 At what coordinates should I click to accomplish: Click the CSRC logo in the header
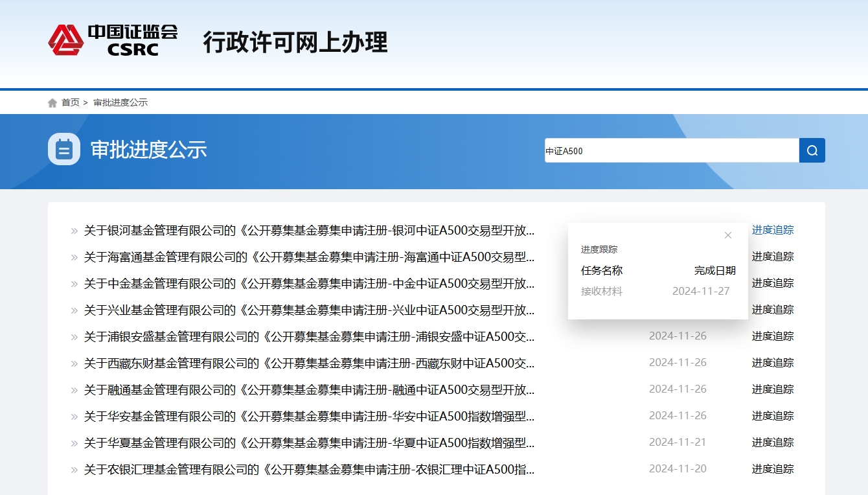113,41
